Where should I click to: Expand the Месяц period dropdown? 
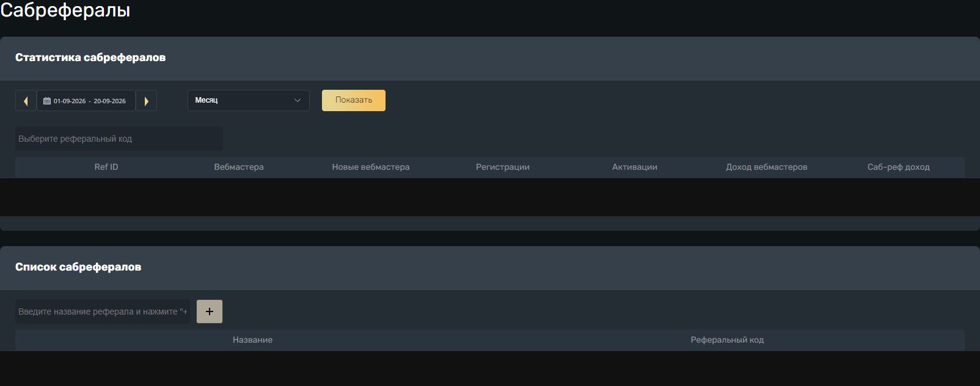coord(249,101)
